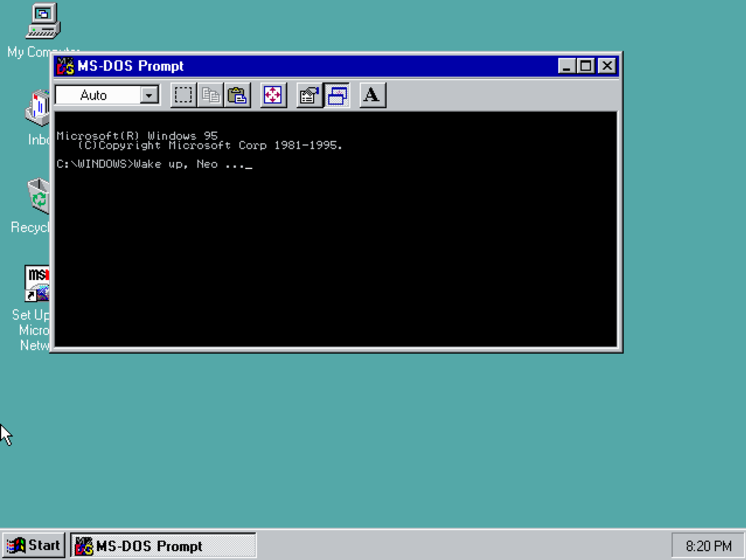
Task: Open the Font settings with the A icon
Action: (372, 95)
